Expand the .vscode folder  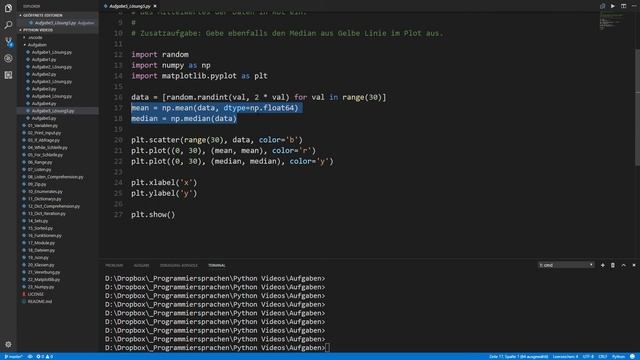[35, 38]
